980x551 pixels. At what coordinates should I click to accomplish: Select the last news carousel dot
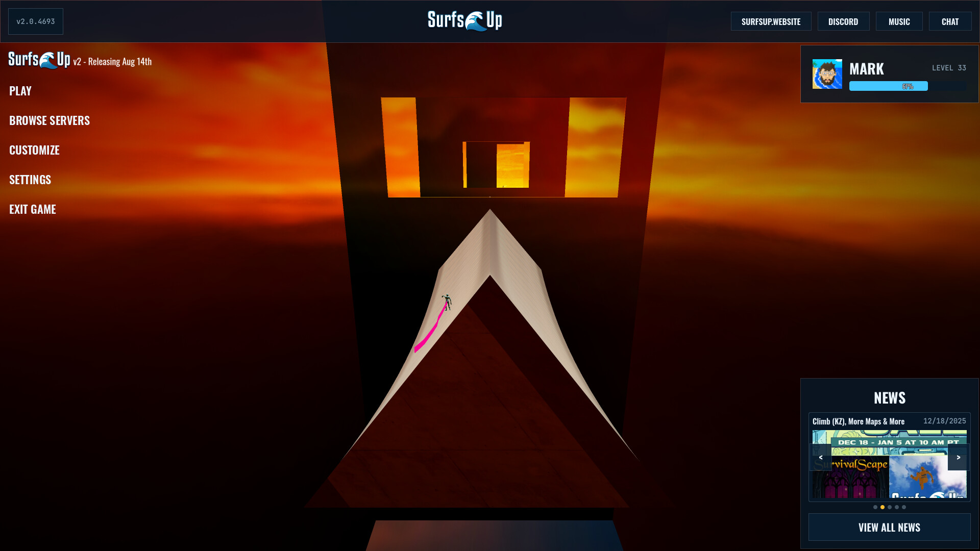(x=904, y=507)
